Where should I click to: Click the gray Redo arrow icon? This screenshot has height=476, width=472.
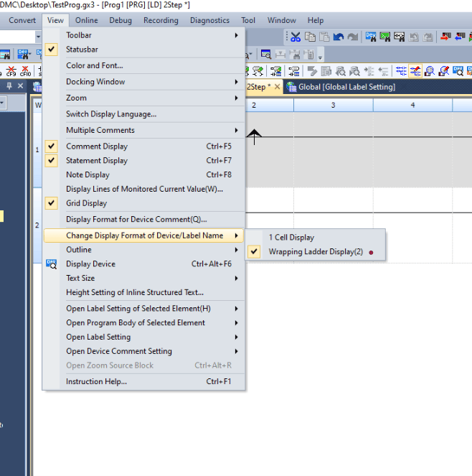[353, 37]
